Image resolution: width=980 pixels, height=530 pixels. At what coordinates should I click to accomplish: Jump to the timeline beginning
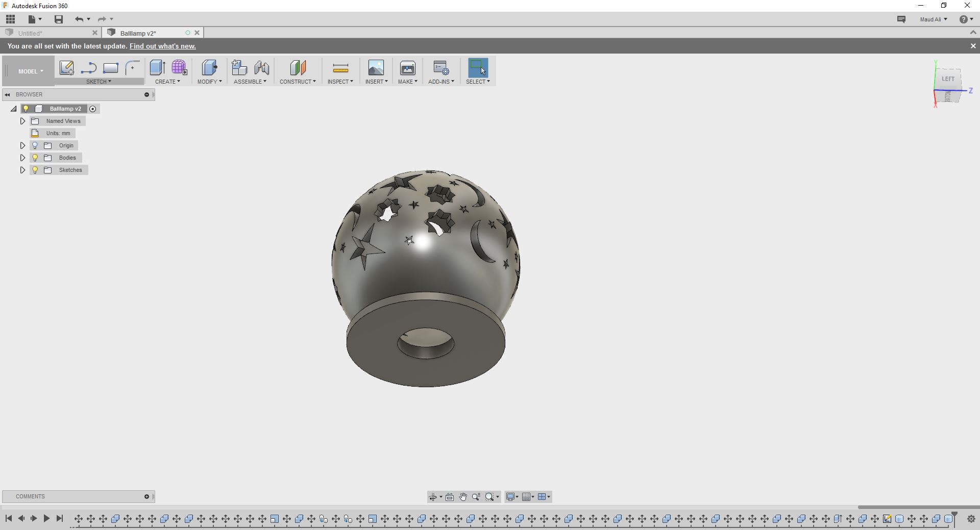(x=9, y=519)
